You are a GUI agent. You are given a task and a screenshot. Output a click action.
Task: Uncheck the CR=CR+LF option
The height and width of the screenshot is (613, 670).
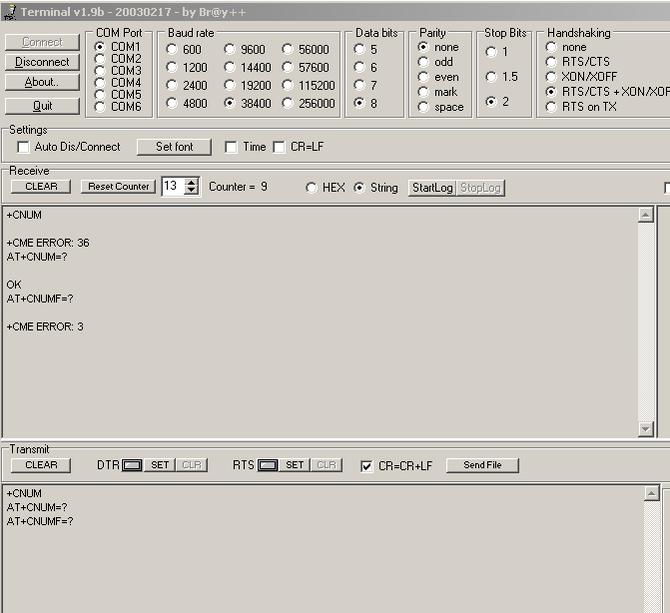point(367,466)
